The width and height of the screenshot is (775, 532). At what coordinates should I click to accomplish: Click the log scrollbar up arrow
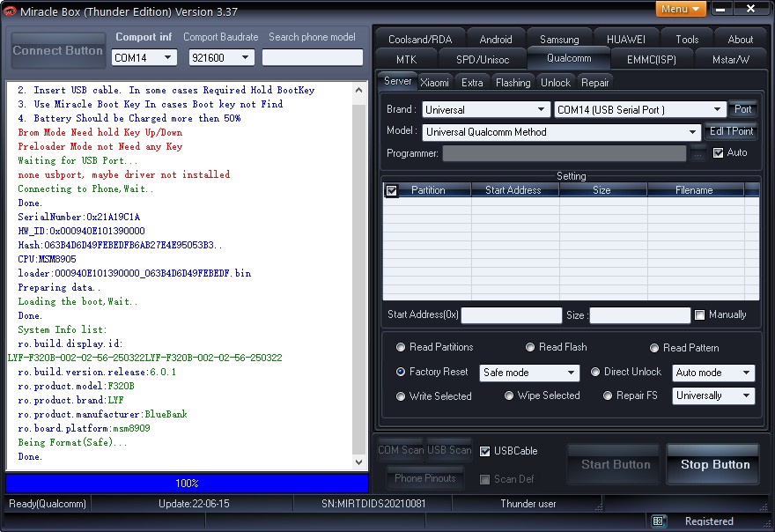(358, 91)
